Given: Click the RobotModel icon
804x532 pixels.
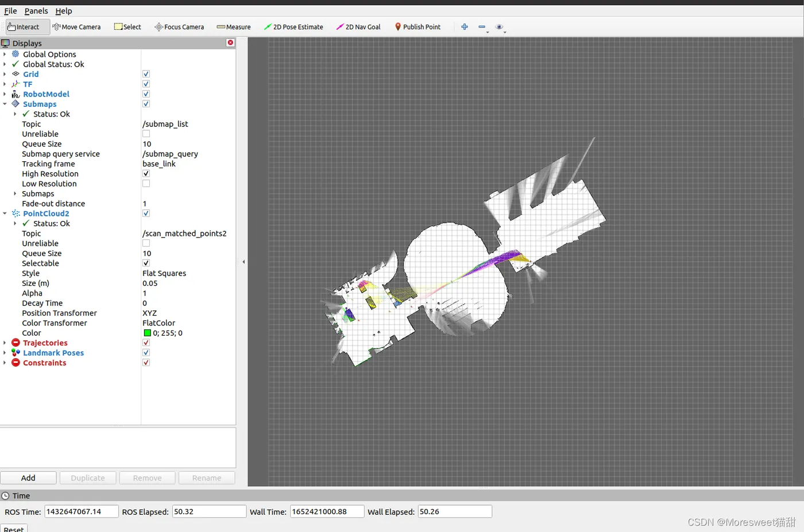Looking at the screenshot, I should (x=16, y=94).
